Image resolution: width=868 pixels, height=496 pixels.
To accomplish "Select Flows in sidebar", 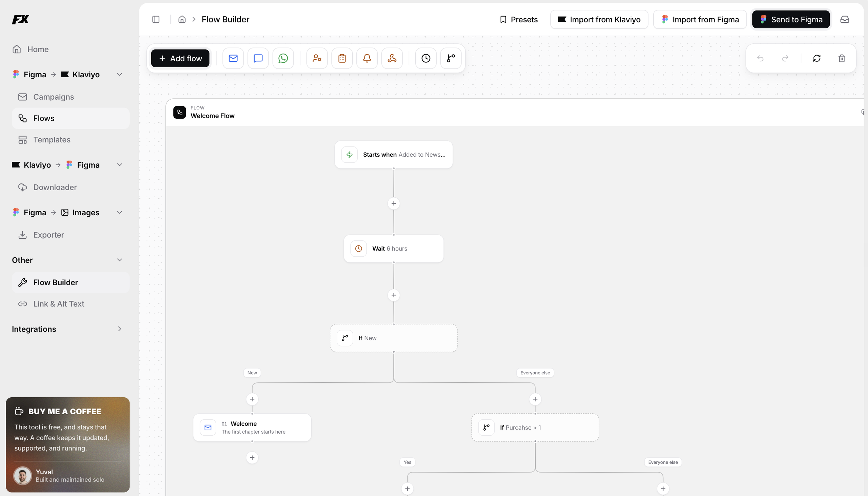I will (71, 118).
